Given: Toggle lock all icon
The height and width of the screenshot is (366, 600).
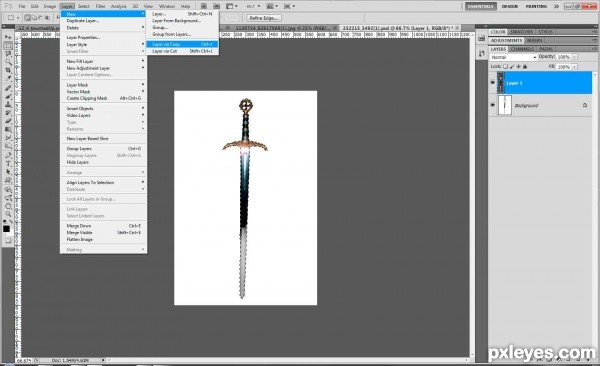Looking at the screenshot, I should pyautogui.click(x=525, y=67).
